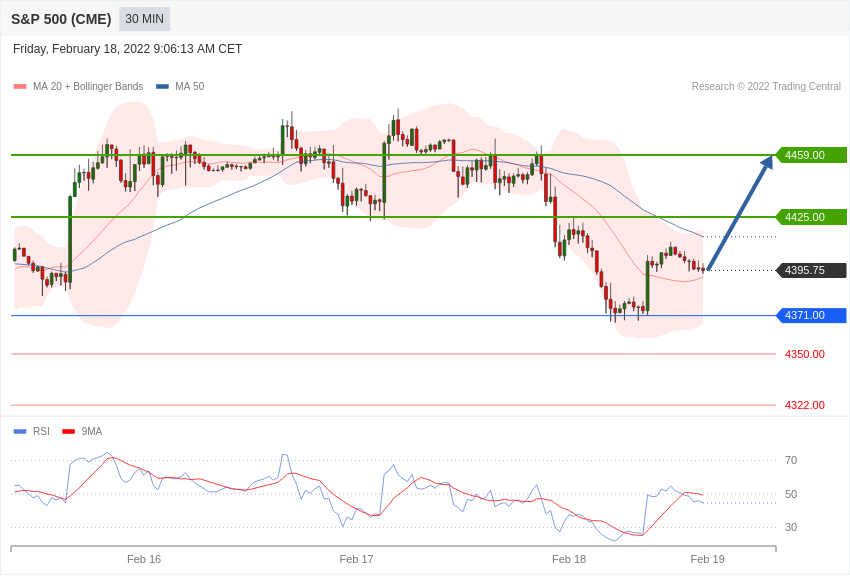Toggle the MA 50 legend label
850x576 pixels.
[190, 87]
